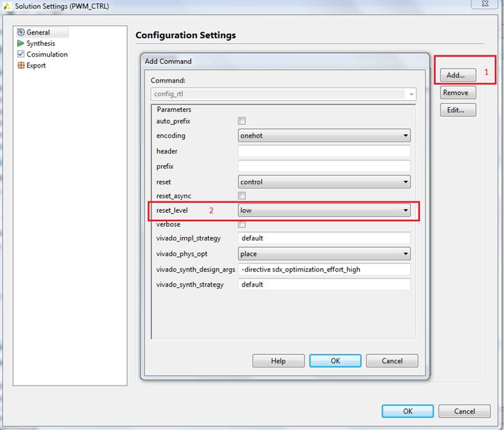This screenshot has height=430, width=504.
Task: Click the Remove button
Action: (x=456, y=93)
